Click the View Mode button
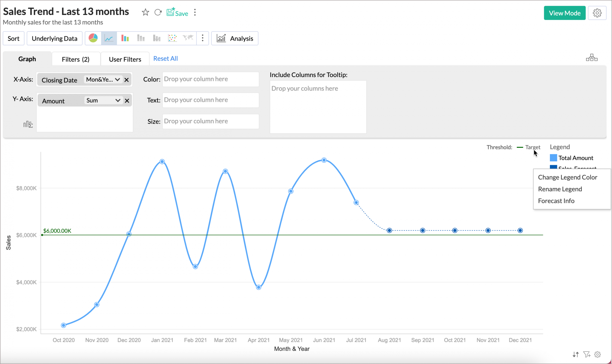Image resolution: width=612 pixels, height=364 pixels. coord(565,13)
